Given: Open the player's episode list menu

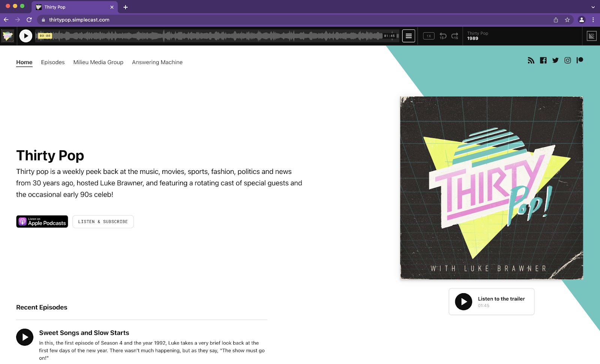Looking at the screenshot, I should (x=408, y=36).
